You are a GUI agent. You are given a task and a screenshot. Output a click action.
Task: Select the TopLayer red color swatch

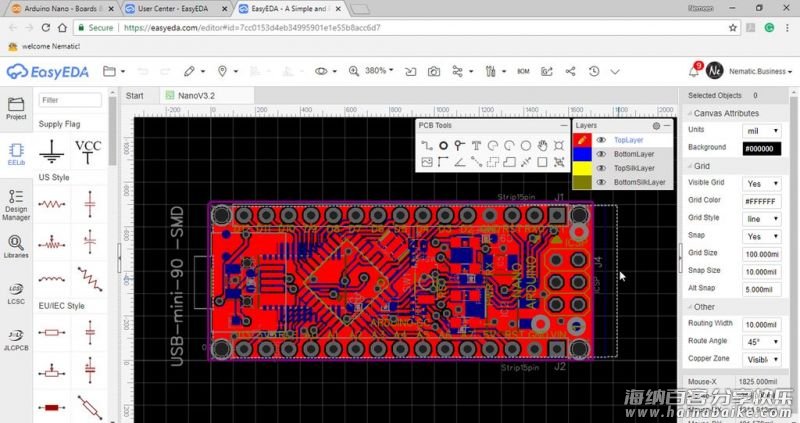582,140
